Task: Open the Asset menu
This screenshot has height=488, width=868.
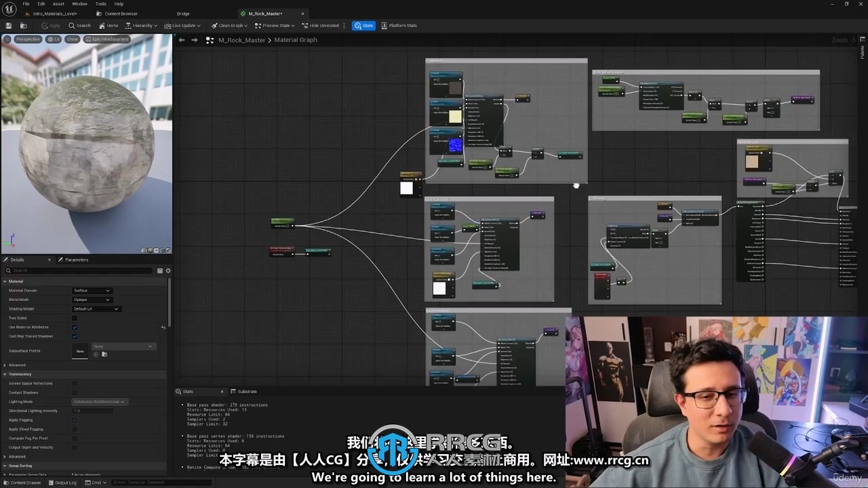Action: point(58,4)
